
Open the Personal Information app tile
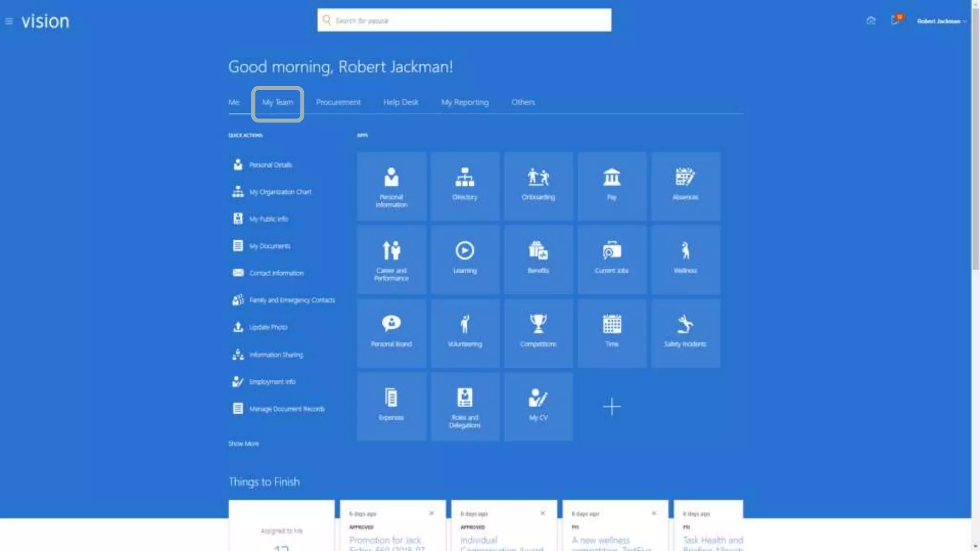(x=391, y=186)
